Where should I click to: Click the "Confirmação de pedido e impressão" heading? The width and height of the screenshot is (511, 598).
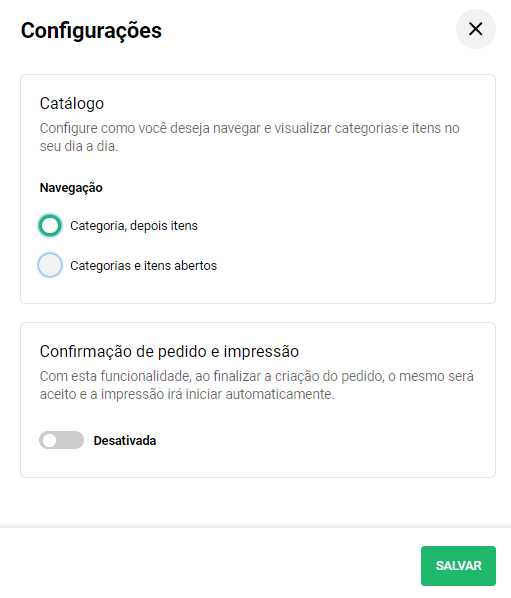(x=169, y=351)
